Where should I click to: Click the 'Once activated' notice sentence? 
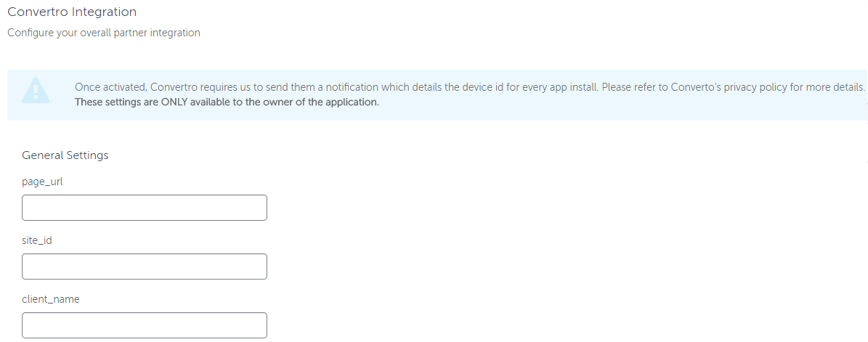(469, 87)
